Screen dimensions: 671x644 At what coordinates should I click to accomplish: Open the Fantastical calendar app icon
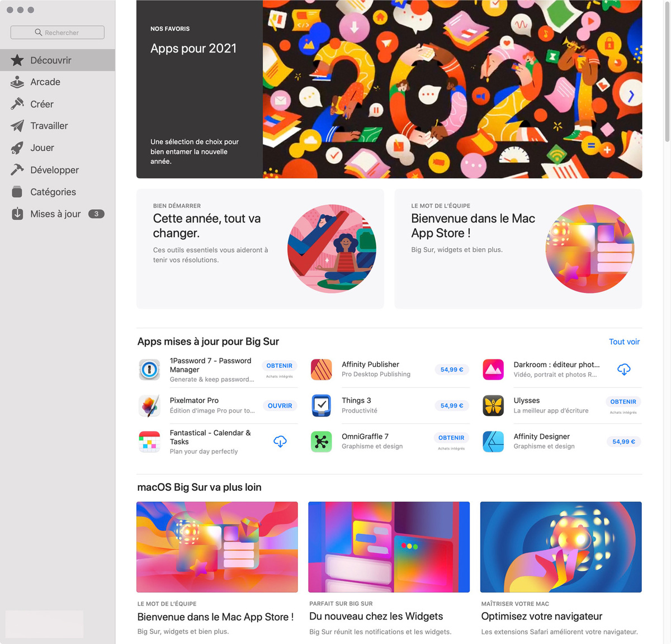click(x=149, y=442)
